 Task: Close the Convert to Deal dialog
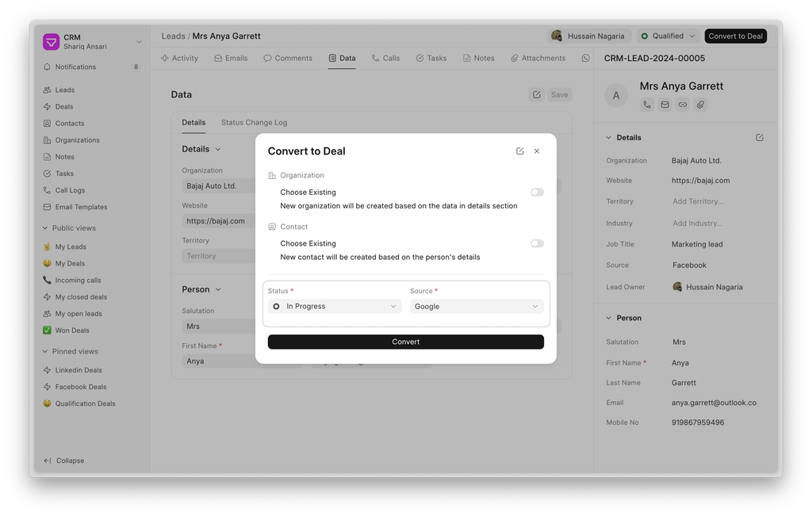(x=537, y=151)
